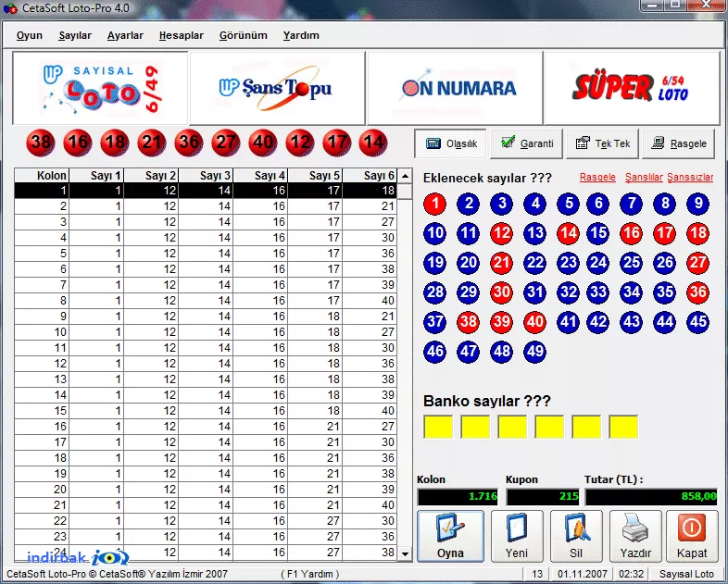Click top-row red ball 18

click(x=115, y=143)
